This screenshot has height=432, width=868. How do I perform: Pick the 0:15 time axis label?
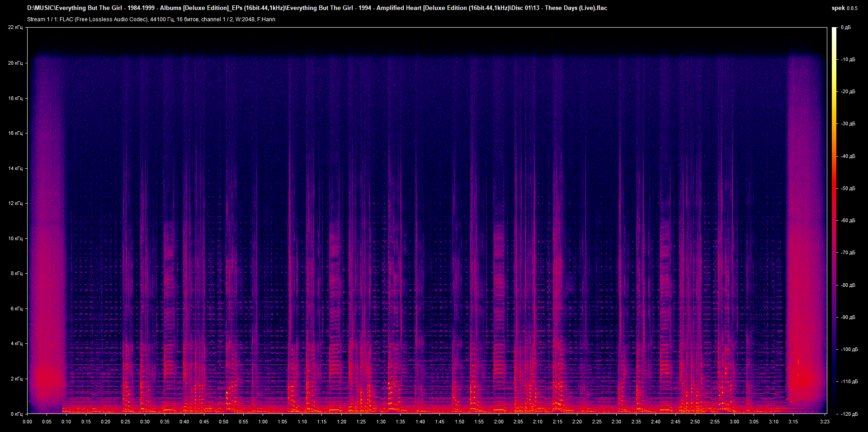coord(86,422)
